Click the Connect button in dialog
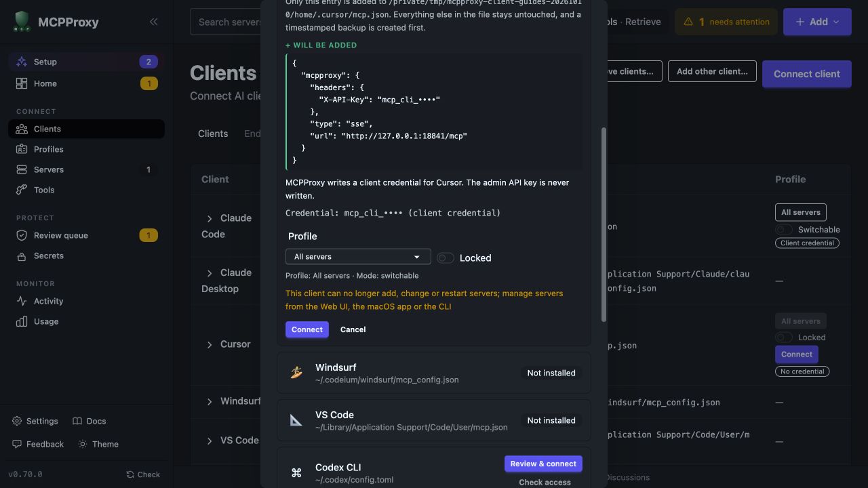The height and width of the screenshot is (488, 868). click(x=307, y=329)
